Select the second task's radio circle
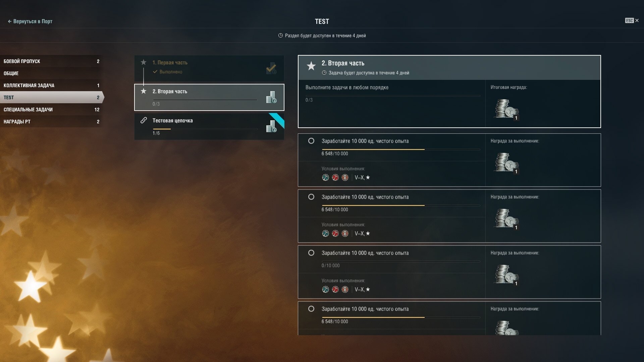Image resolution: width=644 pixels, height=362 pixels. [x=311, y=197]
